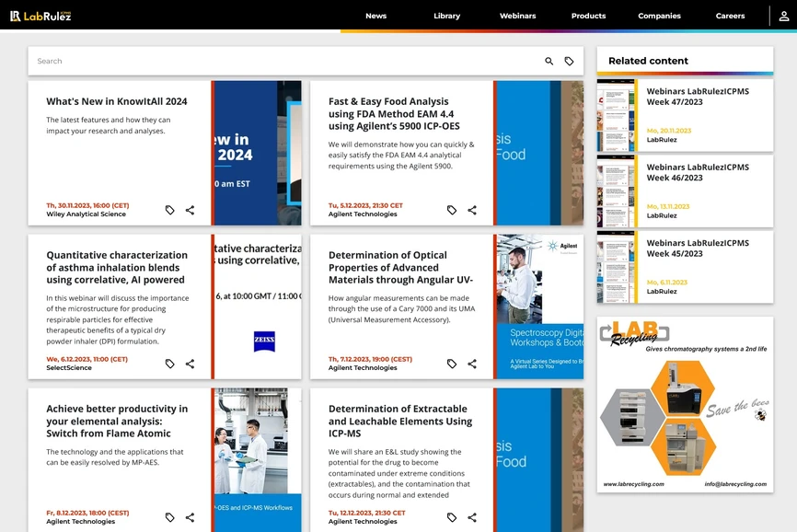
Task: Click date We, 6.12.2023, 11:00 (CET)
Action: [x=87, y=359]
